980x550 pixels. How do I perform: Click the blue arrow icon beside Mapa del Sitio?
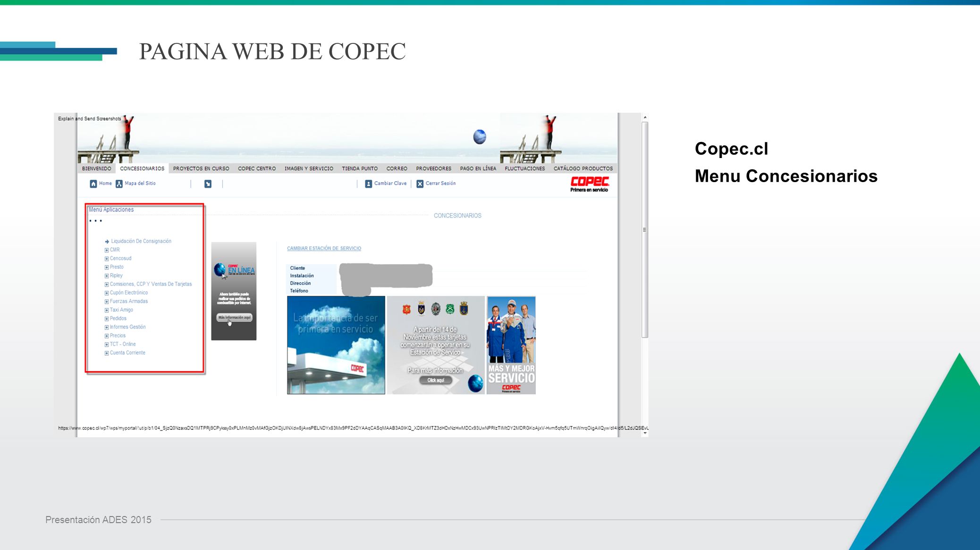[208, 183]
